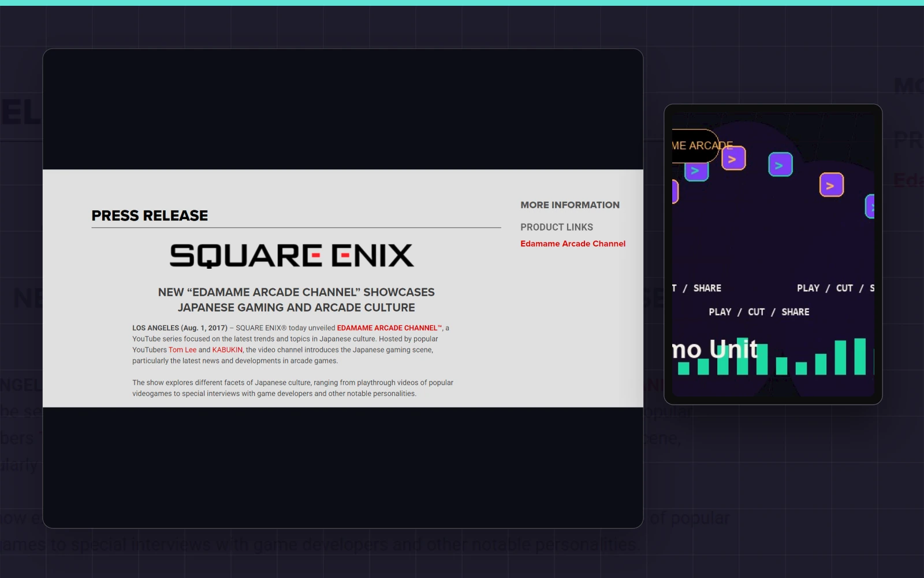Click the fully visible 'PLAY / CUT / SHARE' line
Image resolution: width=924 pixels, height=578 pixels.
(x=759, y=312)
